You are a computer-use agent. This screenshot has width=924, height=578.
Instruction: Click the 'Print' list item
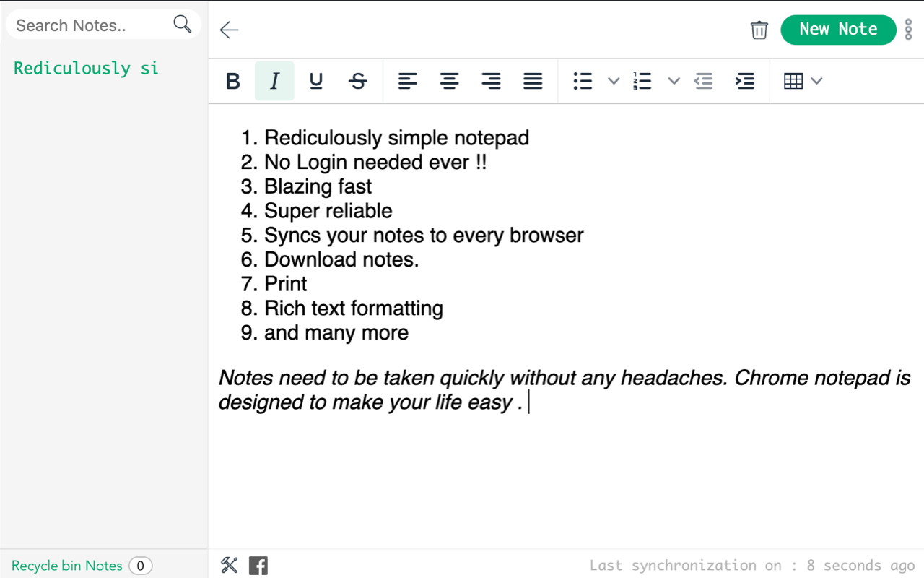tap(285, 284)
